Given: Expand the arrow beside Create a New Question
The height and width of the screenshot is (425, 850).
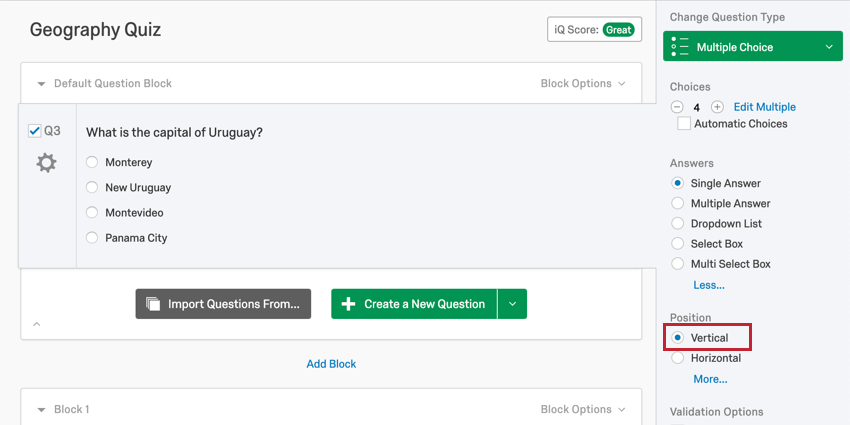Looking at the screenshot, I should click(512, 304).
